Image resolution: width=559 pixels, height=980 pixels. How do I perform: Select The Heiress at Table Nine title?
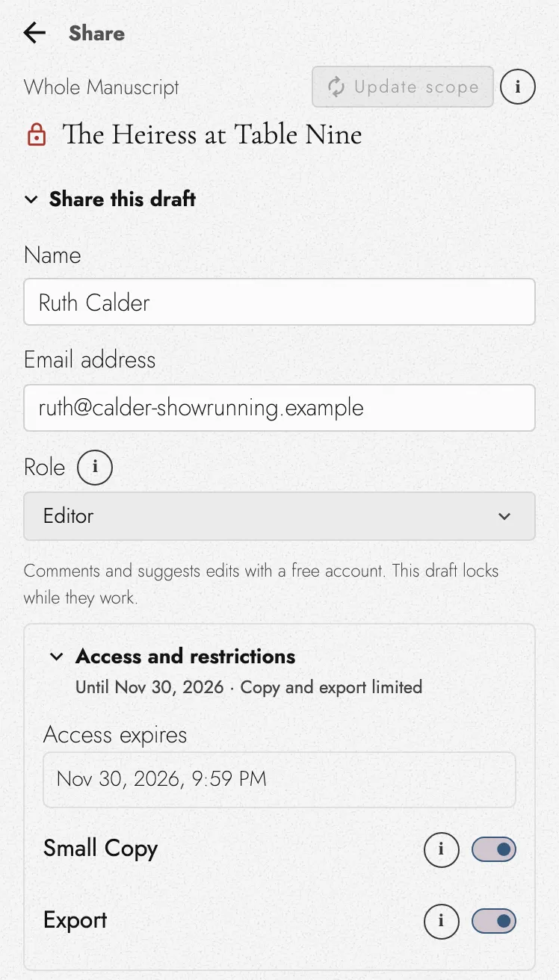[212, 135]
